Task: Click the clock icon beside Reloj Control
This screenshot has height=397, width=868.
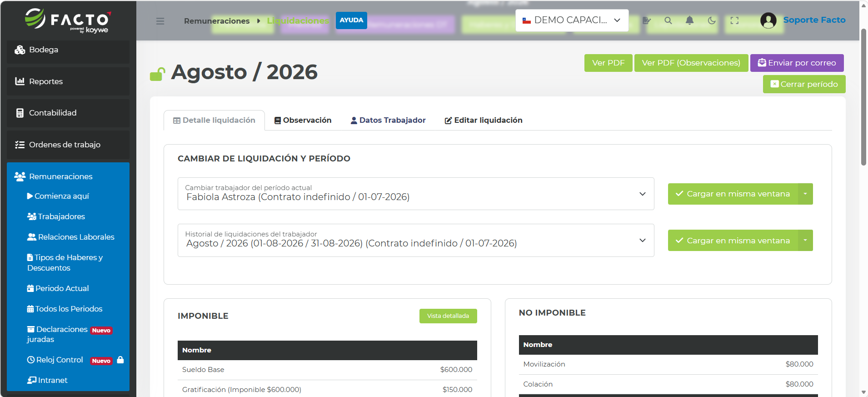Action: (31, 360)
